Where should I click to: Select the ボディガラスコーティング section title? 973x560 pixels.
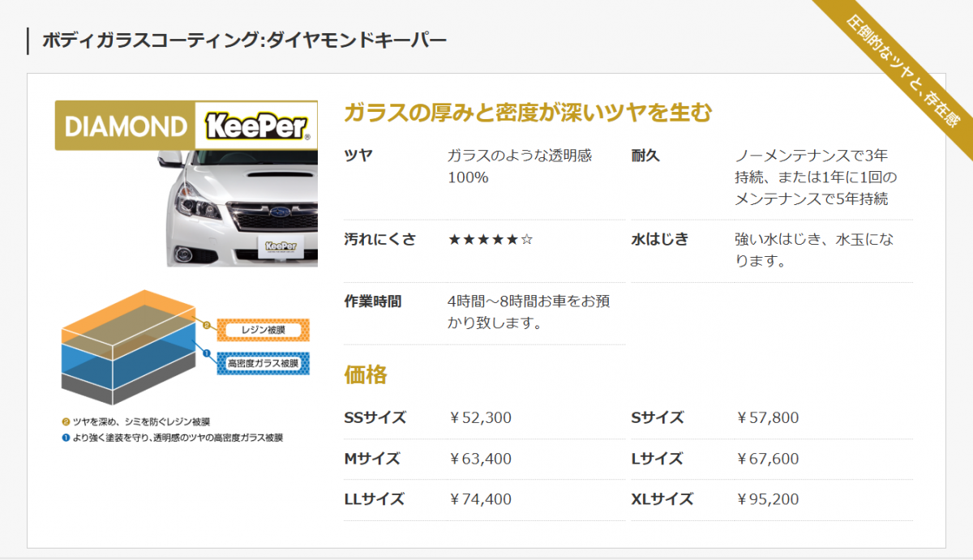pos(244,40)
